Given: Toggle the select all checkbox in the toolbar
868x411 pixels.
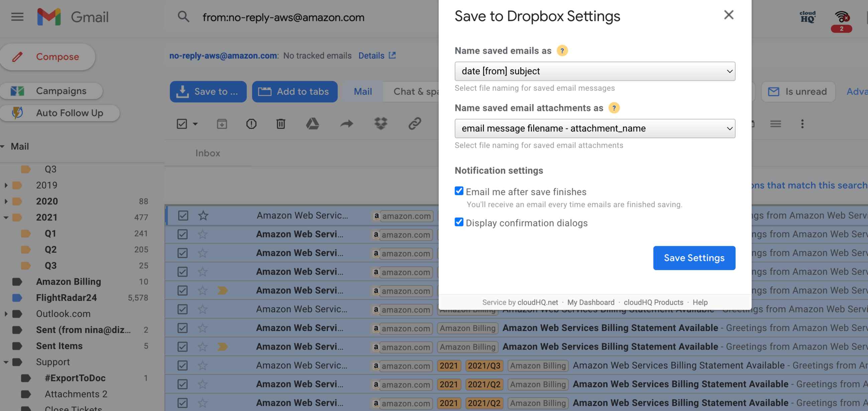Looking at the screenshot, I should pos(182,124).
